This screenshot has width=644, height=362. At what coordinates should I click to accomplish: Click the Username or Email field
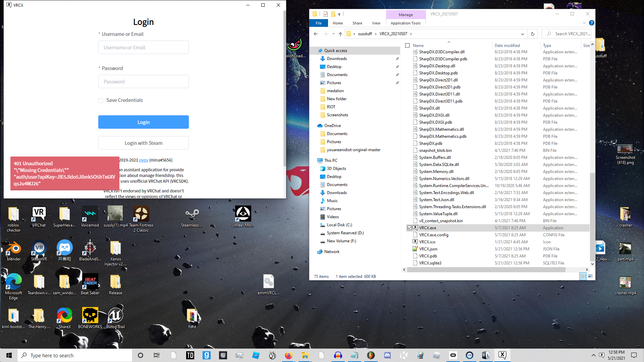tap(143, 48)
